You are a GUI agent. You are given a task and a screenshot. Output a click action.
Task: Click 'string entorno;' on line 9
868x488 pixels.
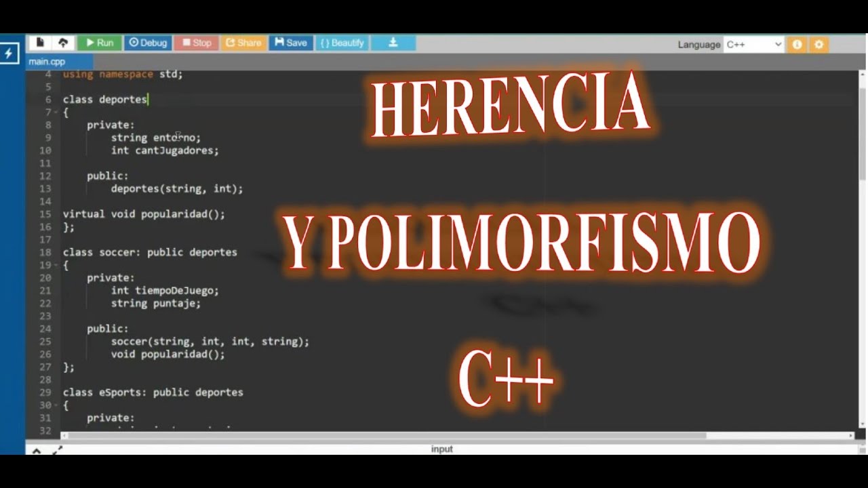click(x=156, y=138)
